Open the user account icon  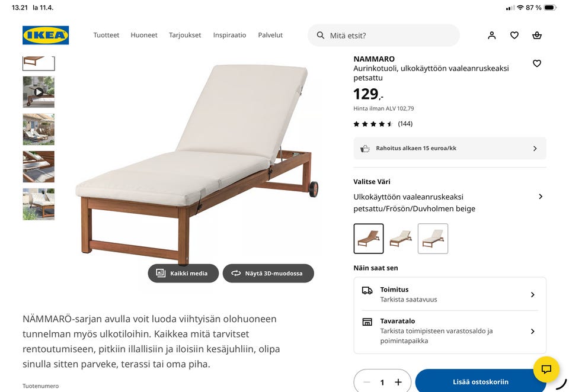point(492,35)
